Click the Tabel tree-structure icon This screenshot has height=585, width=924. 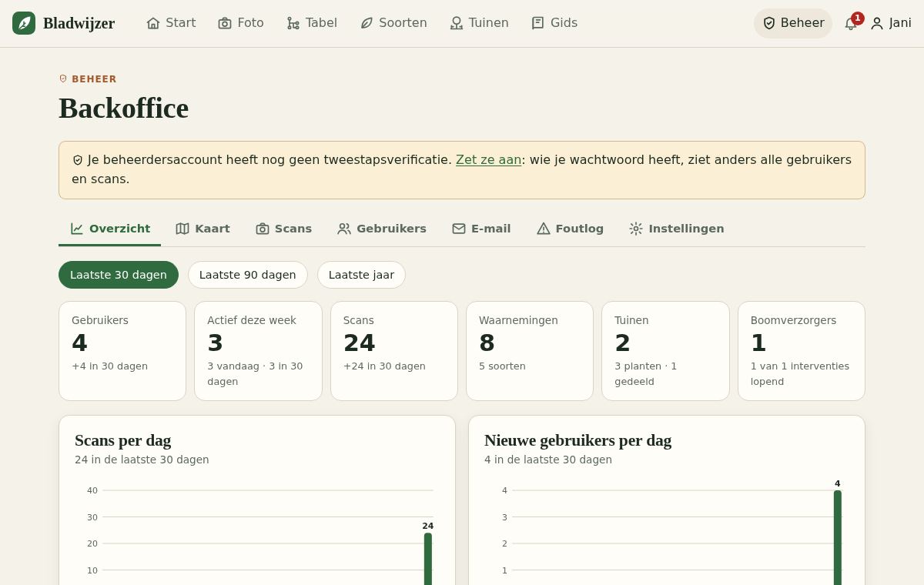[293, 23]
